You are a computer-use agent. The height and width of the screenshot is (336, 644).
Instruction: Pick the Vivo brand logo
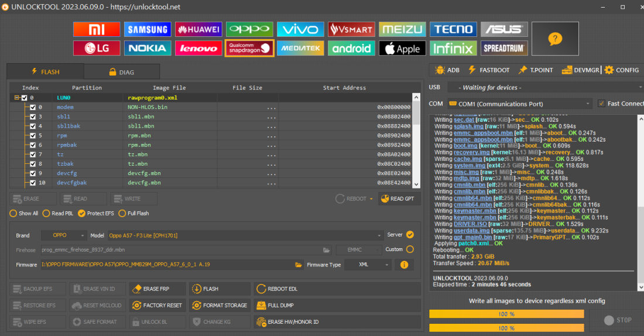pos(300,29)
